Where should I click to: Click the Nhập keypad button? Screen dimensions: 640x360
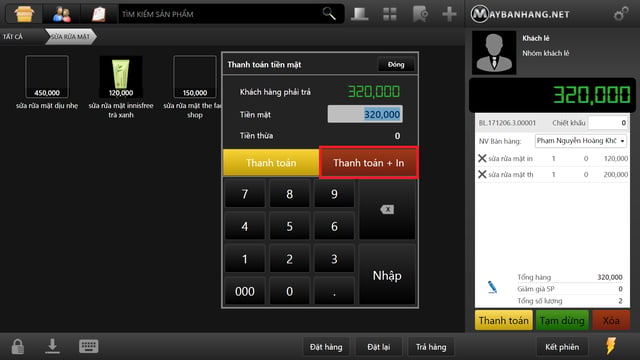point(387,276)
